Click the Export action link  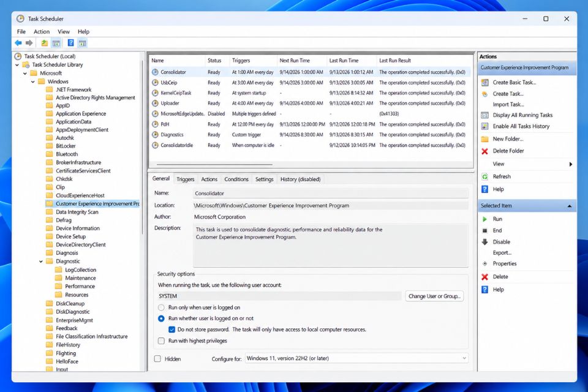(502, 253)
